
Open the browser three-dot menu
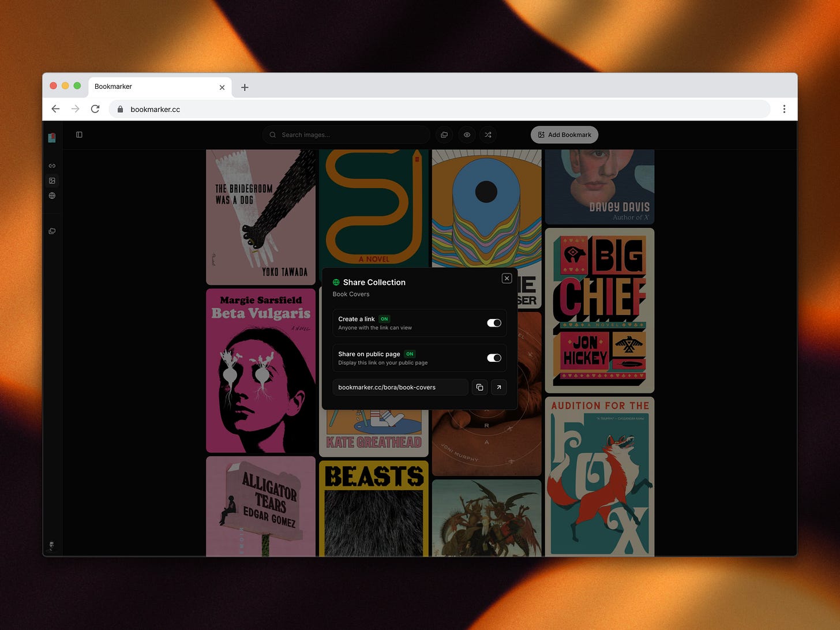point(784,109)
